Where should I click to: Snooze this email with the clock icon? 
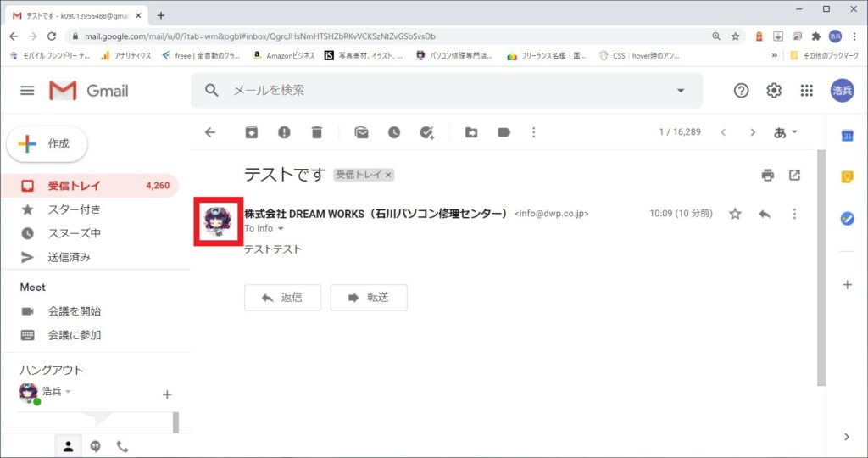pos(394,132)
